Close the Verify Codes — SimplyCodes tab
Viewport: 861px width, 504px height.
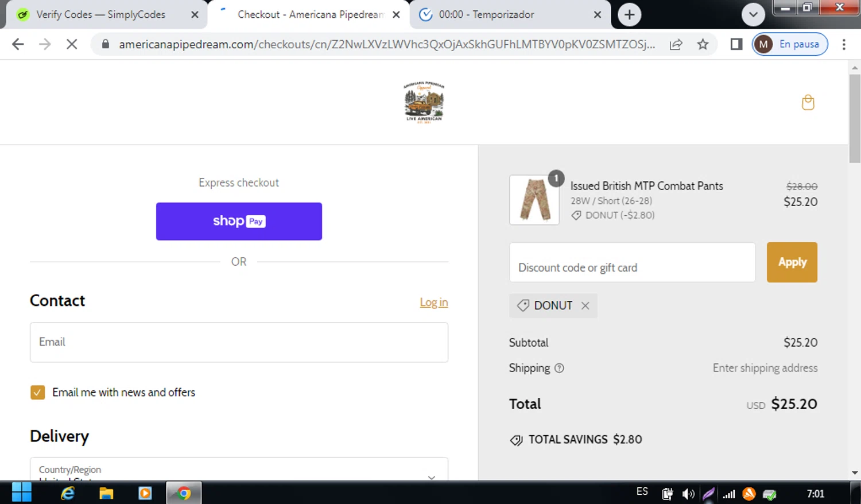195,15
